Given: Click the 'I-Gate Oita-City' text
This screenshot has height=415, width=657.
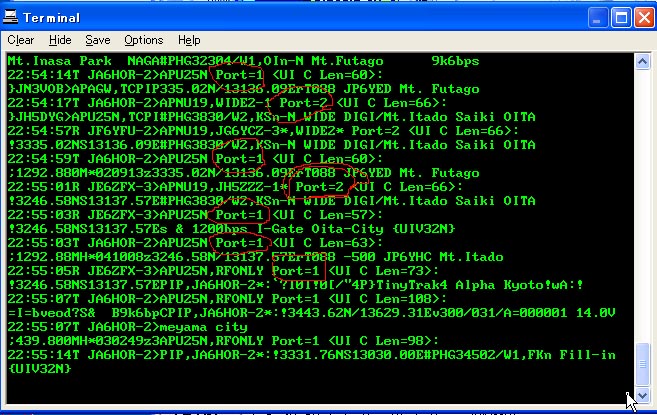Looking at the screenshot, I should click(x=320, y=229).
